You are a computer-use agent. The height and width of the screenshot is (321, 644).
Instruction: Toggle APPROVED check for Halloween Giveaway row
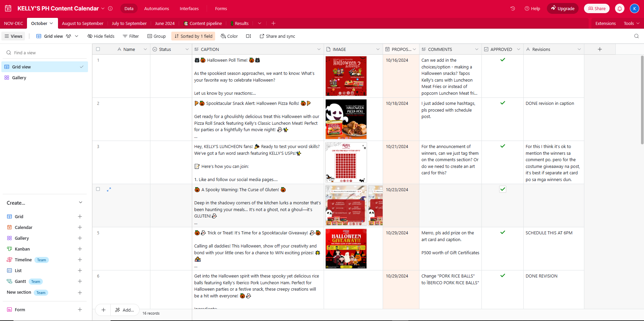tap(503, 232)
